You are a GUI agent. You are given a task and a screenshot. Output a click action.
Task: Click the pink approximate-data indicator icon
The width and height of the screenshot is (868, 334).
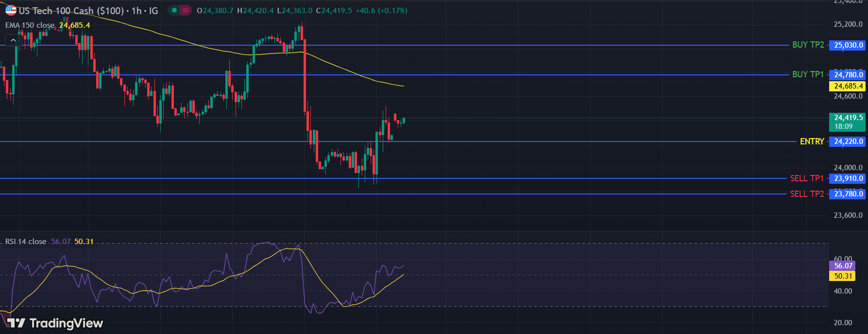(186, 10)
